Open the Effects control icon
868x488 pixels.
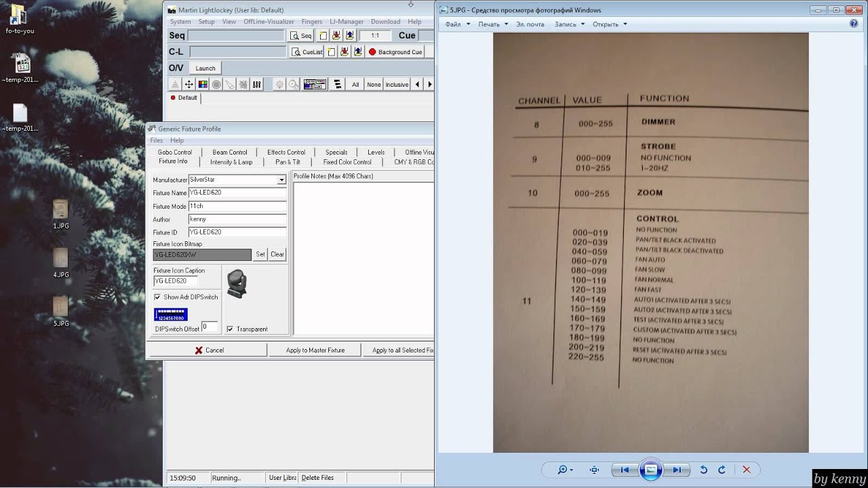pyautogui.click(x=243, y=85)
